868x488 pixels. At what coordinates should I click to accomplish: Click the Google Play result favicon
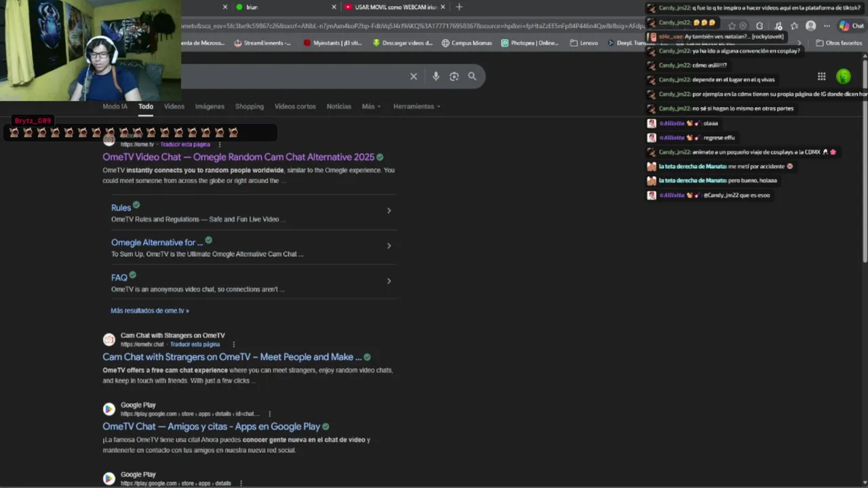108,409
